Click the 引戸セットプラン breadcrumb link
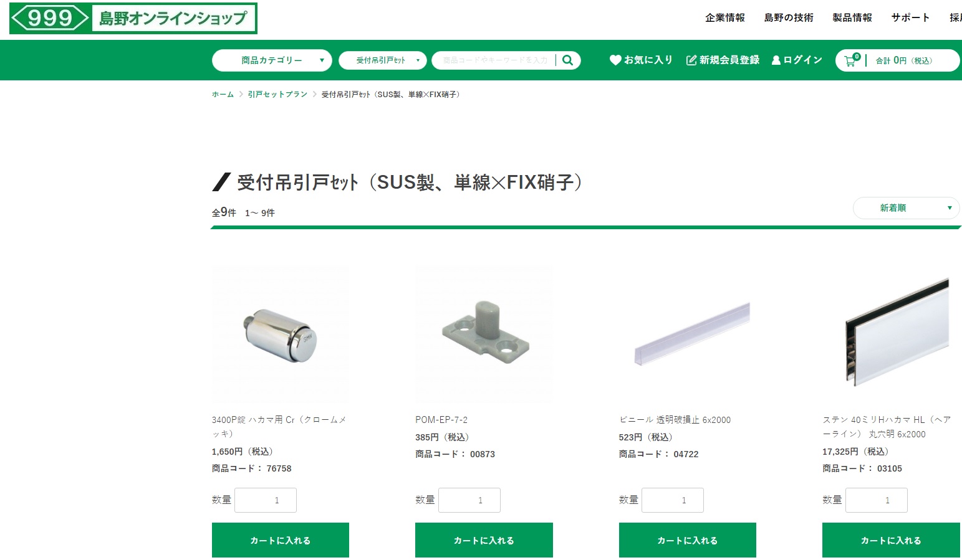This screenshot has width=962, height=560. [x=277, y=95]
